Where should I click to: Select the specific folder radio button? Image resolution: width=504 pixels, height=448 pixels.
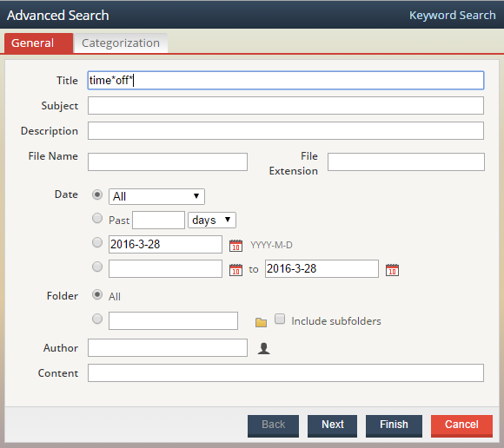(97, 319)
